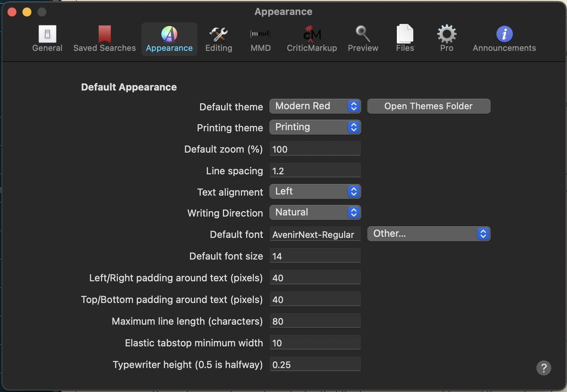Open Preview magnifier pane
567x392 pixels.
tap(363, 39)
